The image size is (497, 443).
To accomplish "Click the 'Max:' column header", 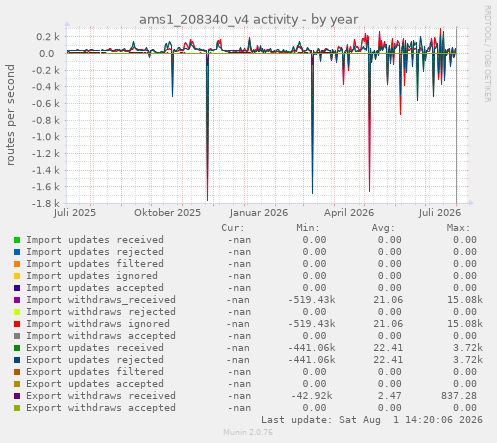I will coord(459,228).
